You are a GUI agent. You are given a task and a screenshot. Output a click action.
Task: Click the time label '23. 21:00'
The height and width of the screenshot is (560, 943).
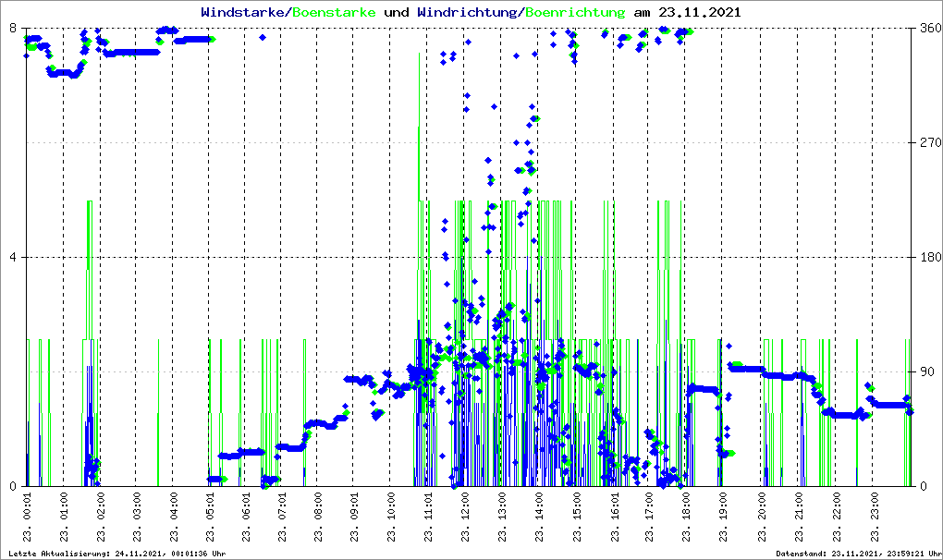799,517
